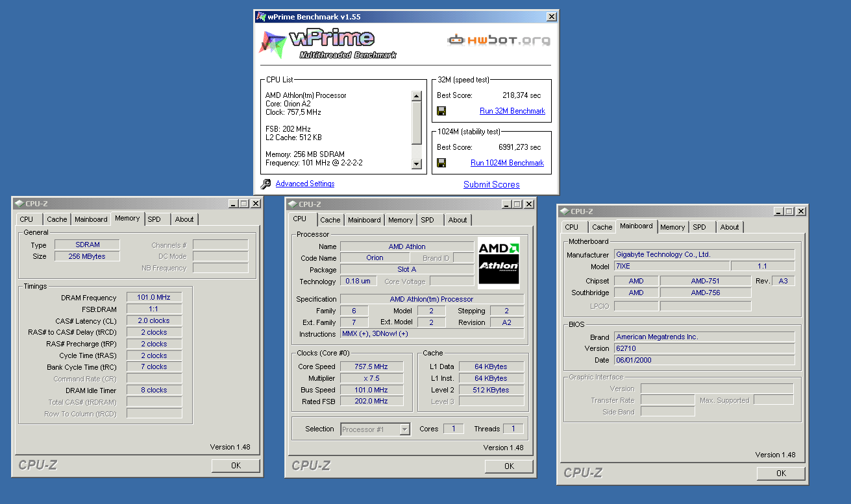Open About tab in Memory window
The image size is (851, 504).
tap(184, 219)
